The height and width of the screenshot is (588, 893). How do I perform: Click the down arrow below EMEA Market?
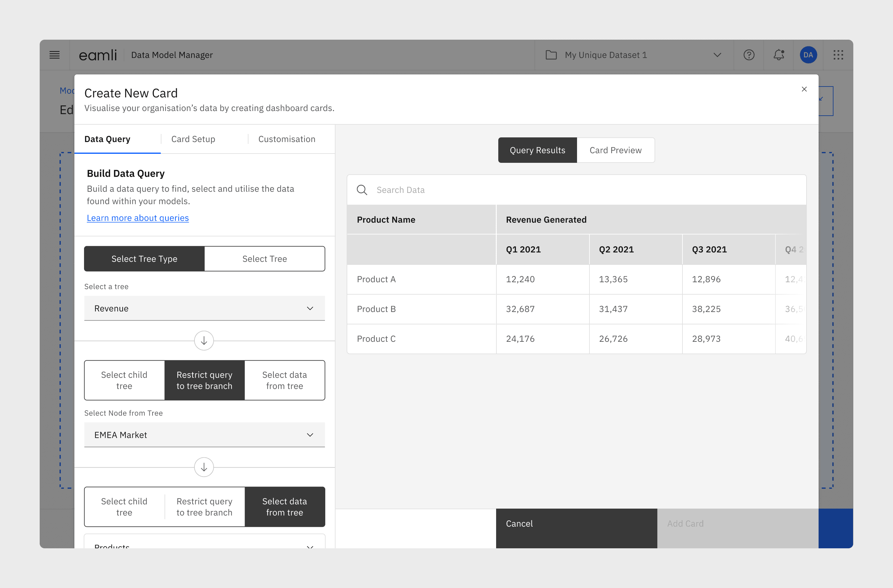[204, 467]
